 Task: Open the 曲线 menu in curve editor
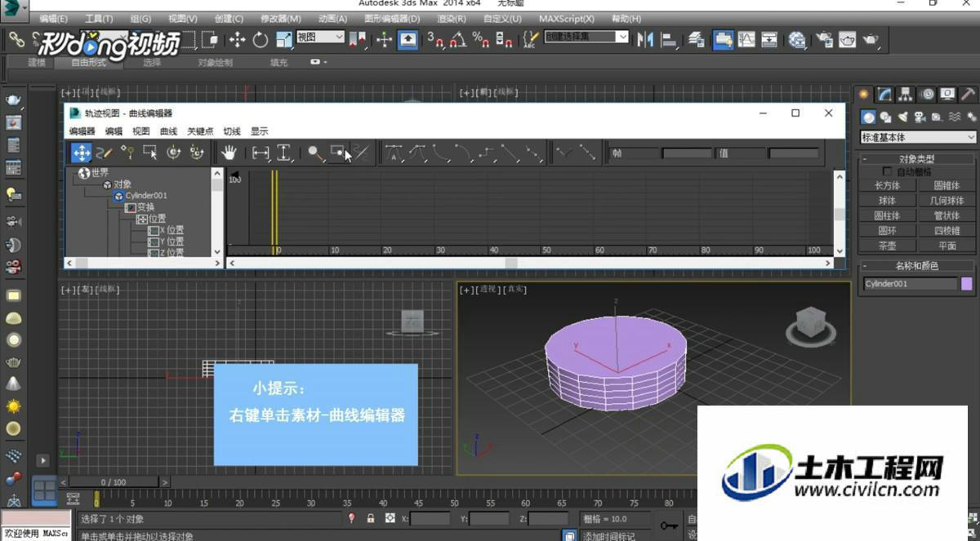coord(168,131)
